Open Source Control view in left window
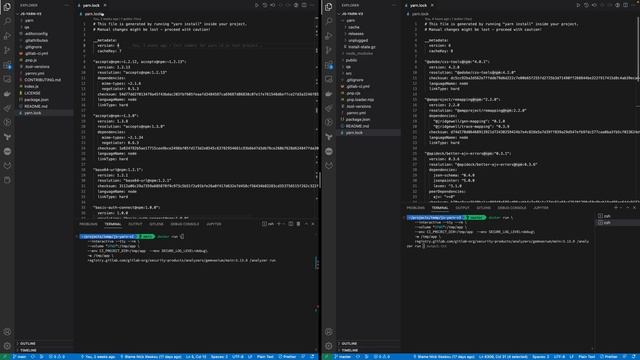Viewport: 640px width, 360px height. pos(7,50)
